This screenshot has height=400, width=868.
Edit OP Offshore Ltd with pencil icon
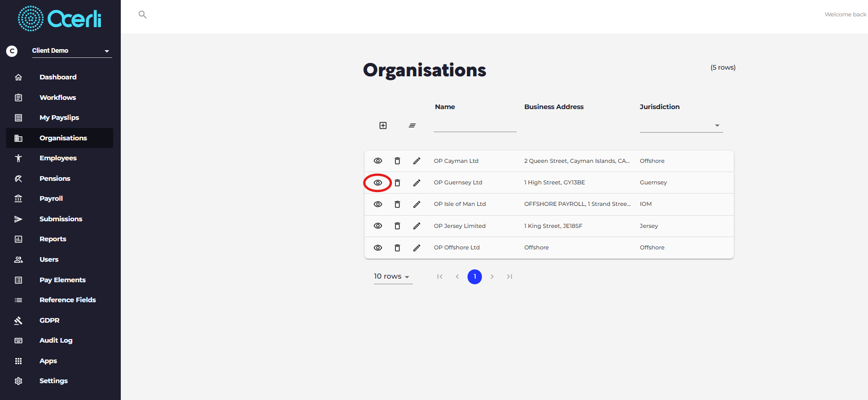417,248
